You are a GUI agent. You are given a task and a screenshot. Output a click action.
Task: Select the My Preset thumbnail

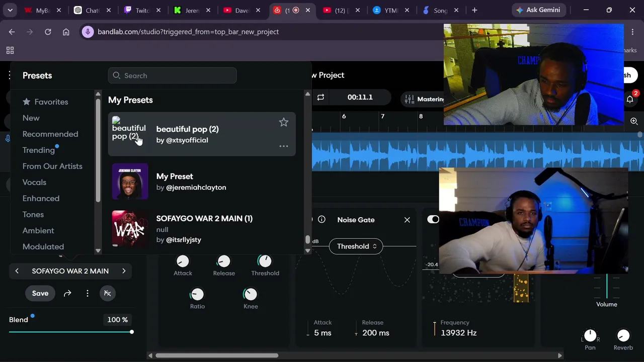(x=130, y=181)
